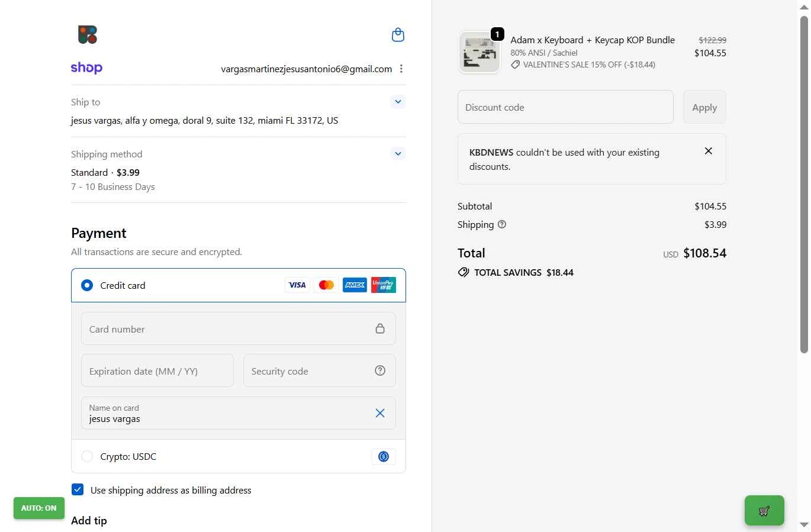This screenshot has width=811, height=532.
Task: Show security code help tooltip
Action: (x=380, y=370)
